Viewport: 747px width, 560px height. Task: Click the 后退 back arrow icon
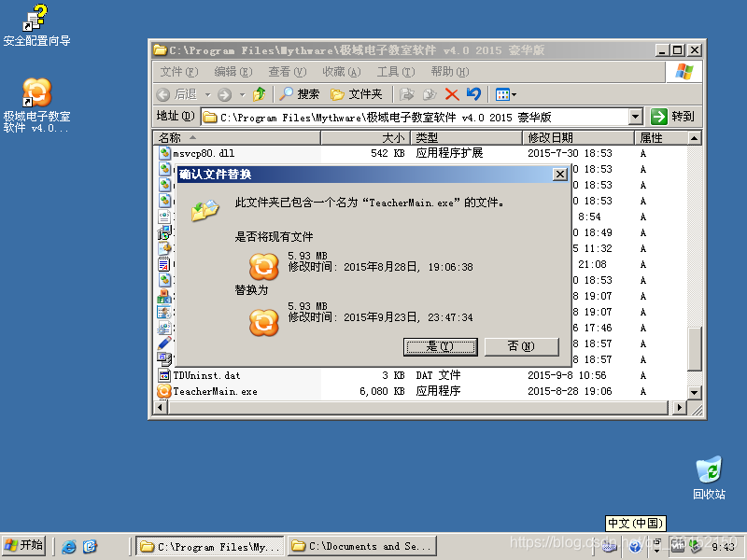point(163,94)
